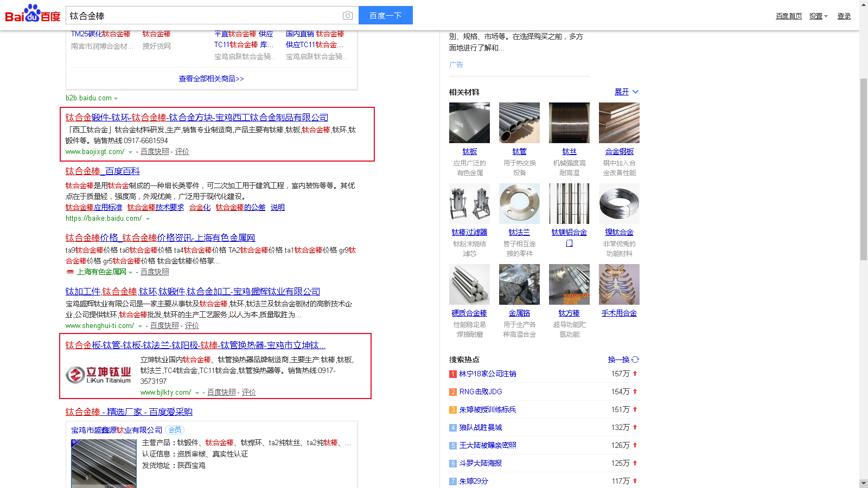
Task: Open the 林宁18家公司注销 hot search
Action: point(488,374)
